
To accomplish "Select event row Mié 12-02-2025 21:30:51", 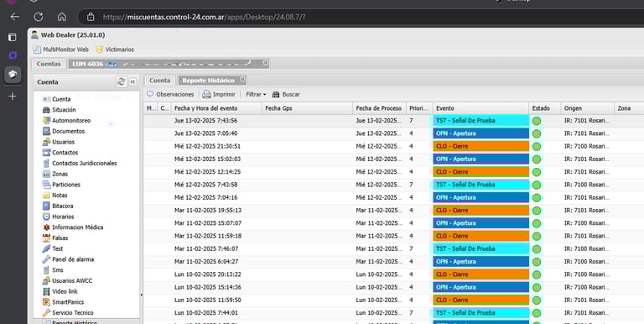I will 393,146.
